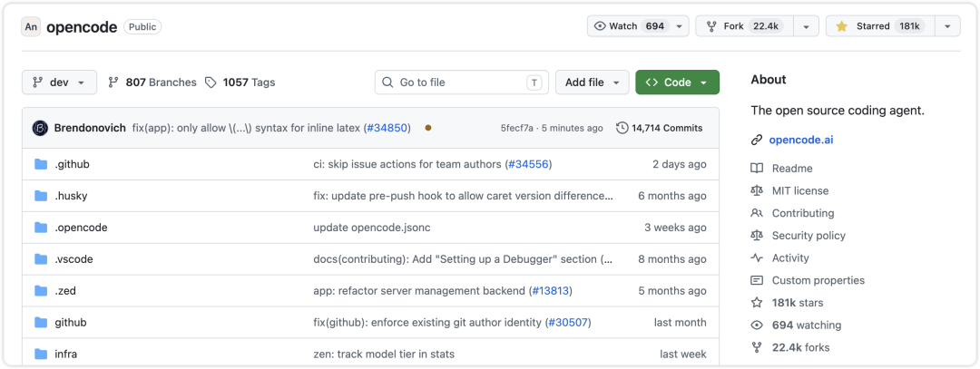Click the eye icon beside 694 watching
The image size is (980, 369).
[757, 325]
